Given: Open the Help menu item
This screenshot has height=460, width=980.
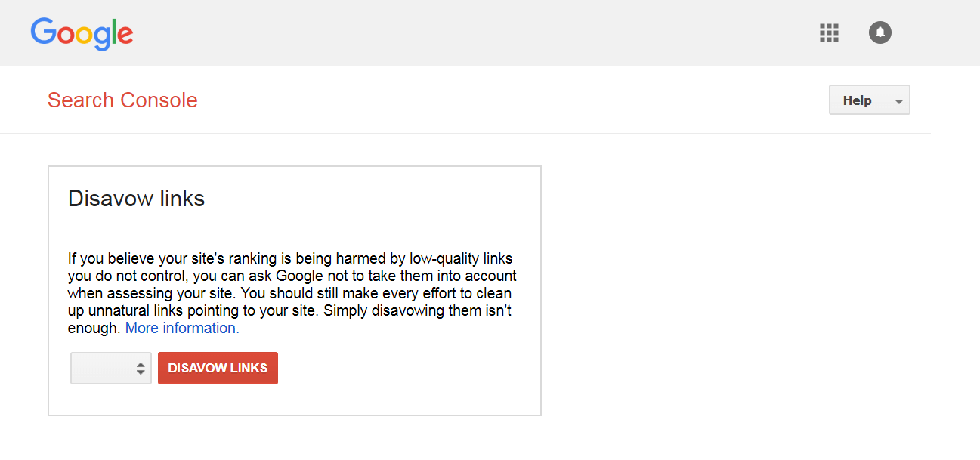Looking at the screenshot, I should pos(857,100).
